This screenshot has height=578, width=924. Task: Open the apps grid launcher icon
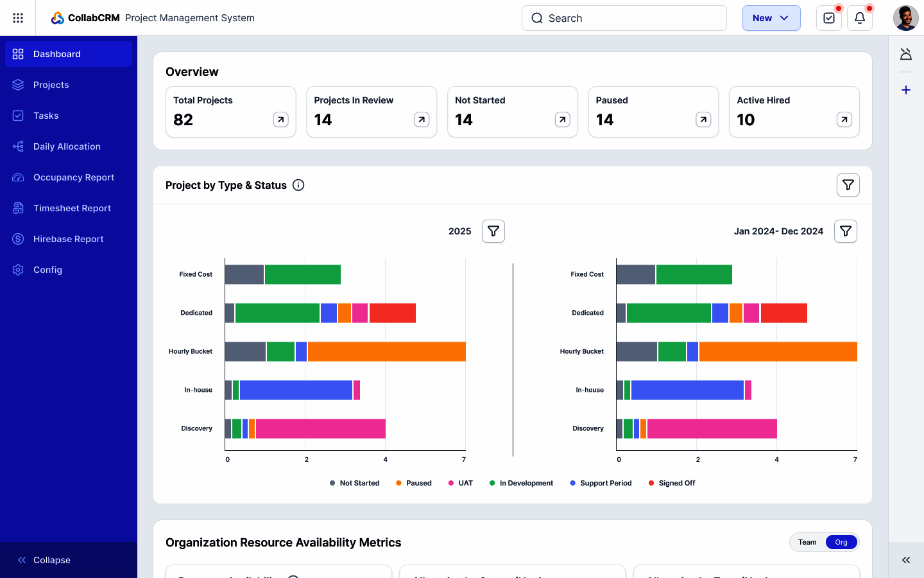click(x=18, y=18)
